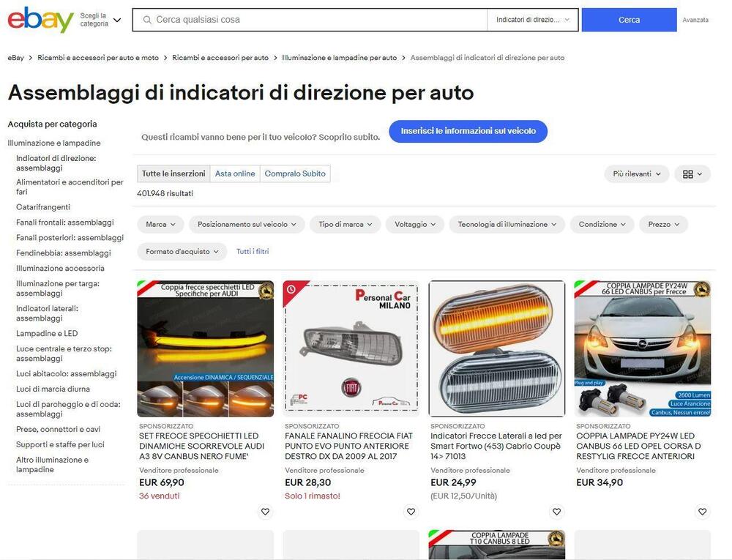Click the Cerca qualsiasi cosa search field
The height and width of the screenshot is (560, 732).
pyautogui.click(x=310, y=20)
